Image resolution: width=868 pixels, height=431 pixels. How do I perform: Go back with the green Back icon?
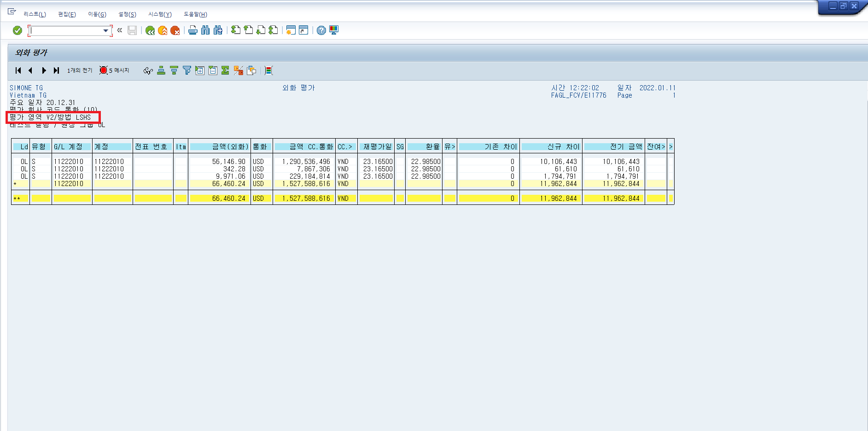150,30
